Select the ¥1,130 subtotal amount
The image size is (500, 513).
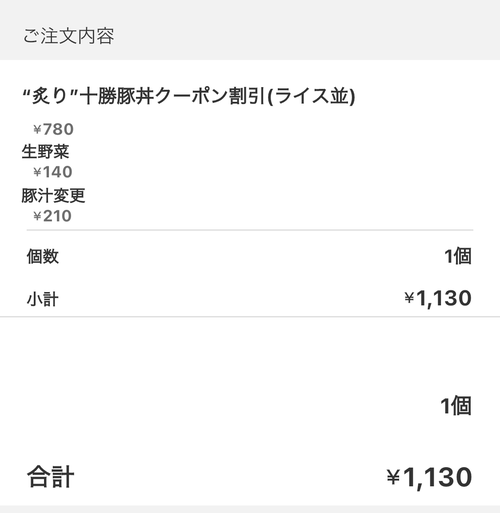pyautogui.click(x=438, y=298)
